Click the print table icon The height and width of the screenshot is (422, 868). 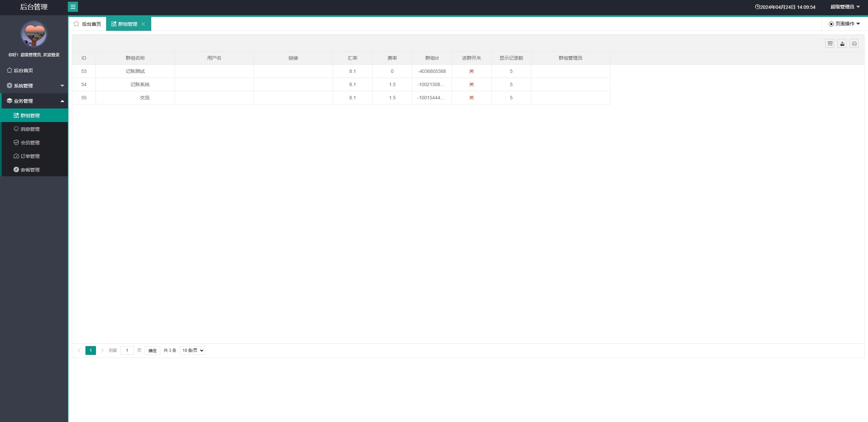point(854,44)
